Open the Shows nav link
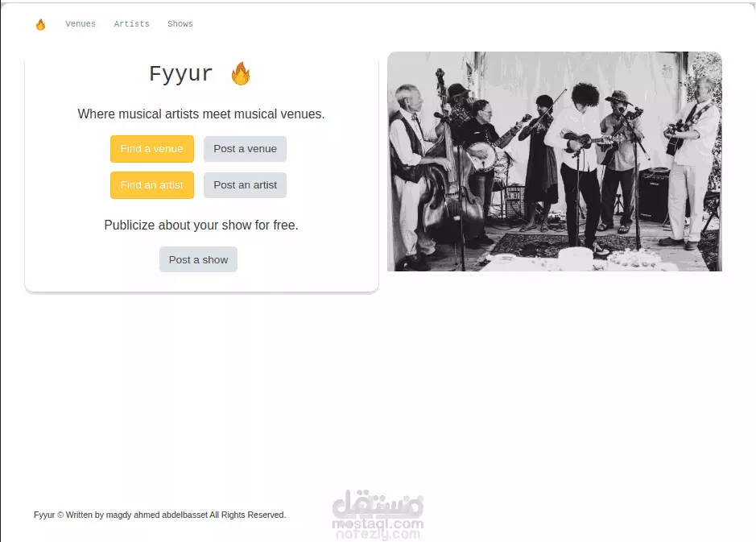 tap(180, 23)
